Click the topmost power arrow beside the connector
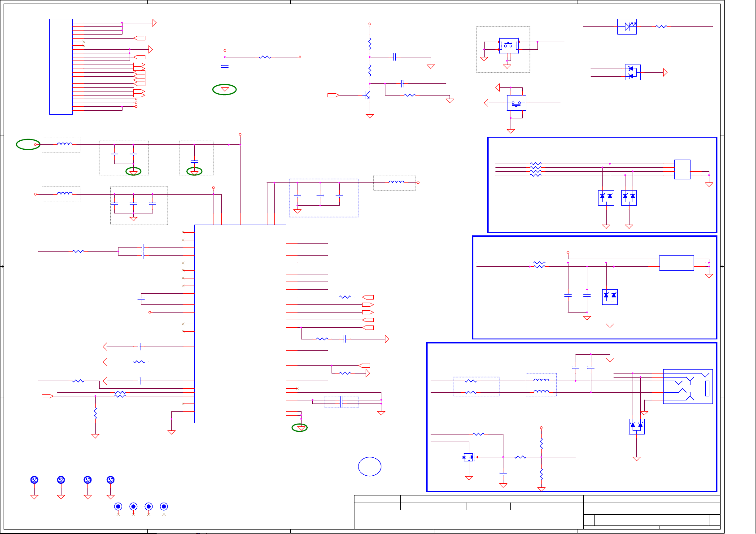 click(x=154, y=23)
